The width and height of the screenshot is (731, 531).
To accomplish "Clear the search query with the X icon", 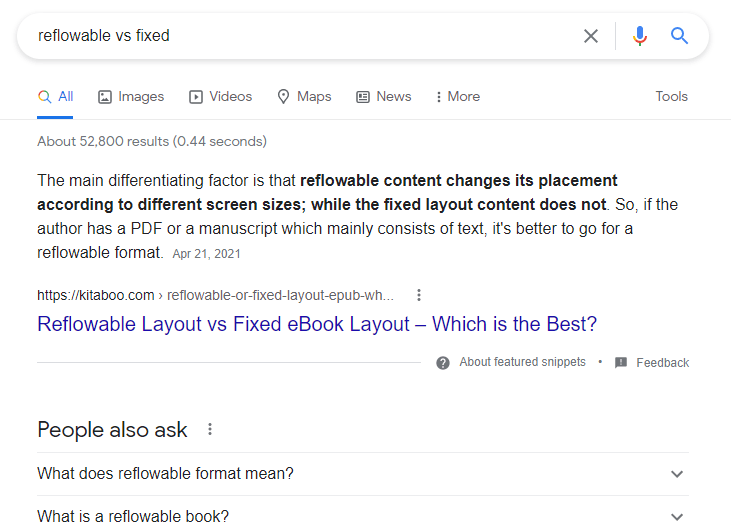I will (x=591, y=36).
